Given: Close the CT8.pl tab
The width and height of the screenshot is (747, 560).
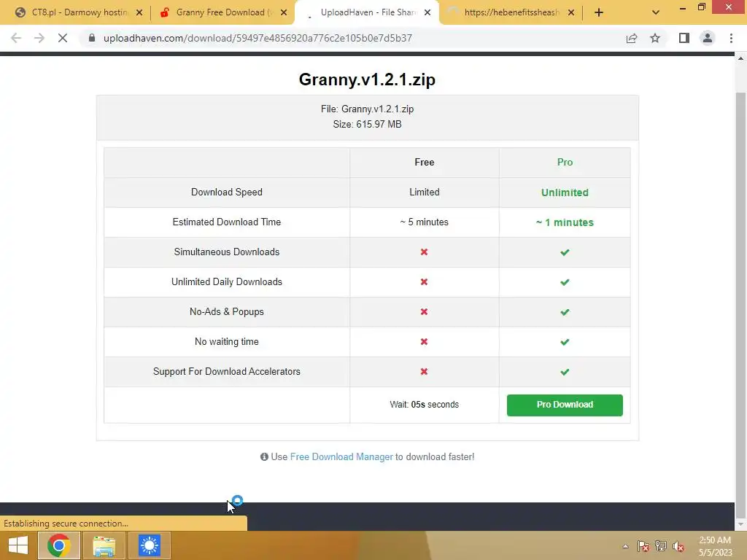Looking at the screenshot, I should 139,13.
